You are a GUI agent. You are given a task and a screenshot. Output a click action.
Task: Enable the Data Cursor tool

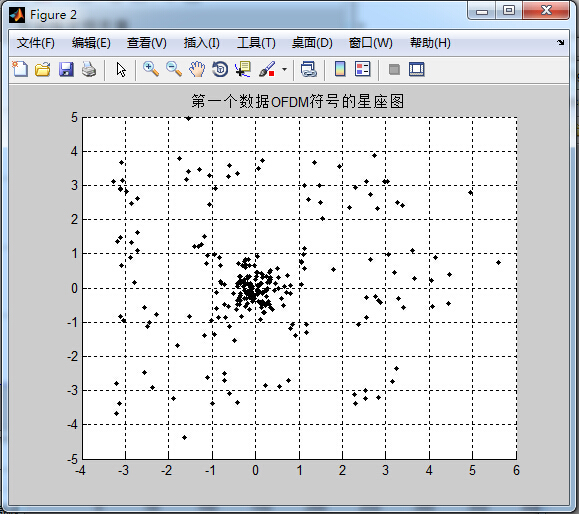pyautogui.click(x=243, y=69)
